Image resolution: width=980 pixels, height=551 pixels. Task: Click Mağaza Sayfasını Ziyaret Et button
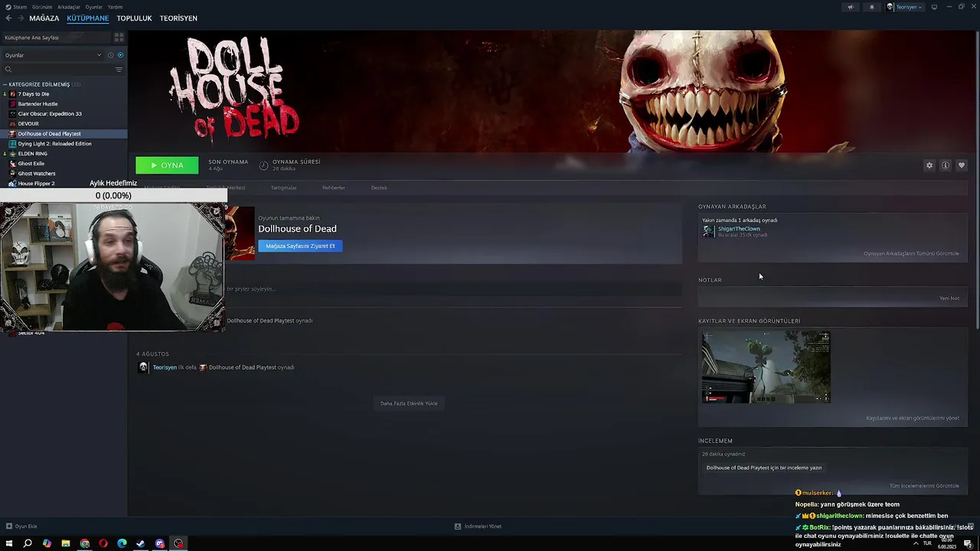300,246
